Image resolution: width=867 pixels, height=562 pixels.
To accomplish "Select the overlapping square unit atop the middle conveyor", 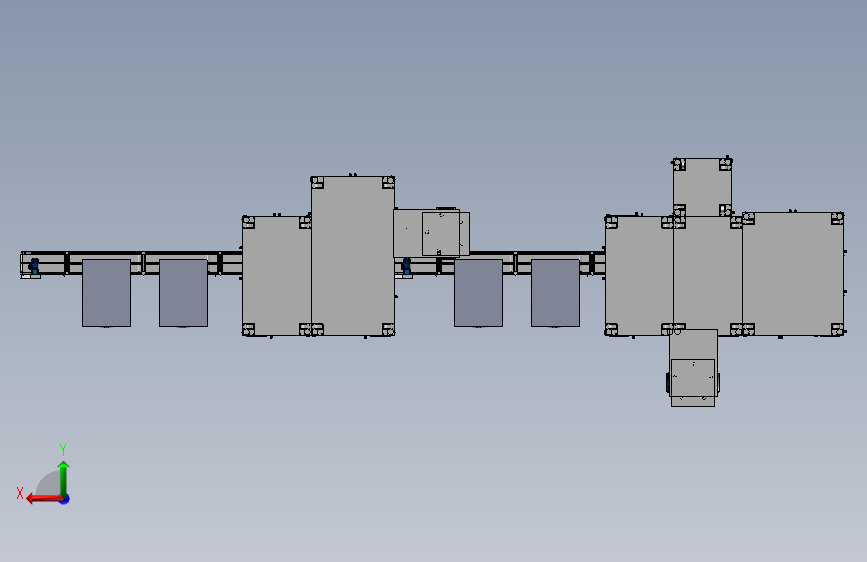I will (x=446, y=234).
